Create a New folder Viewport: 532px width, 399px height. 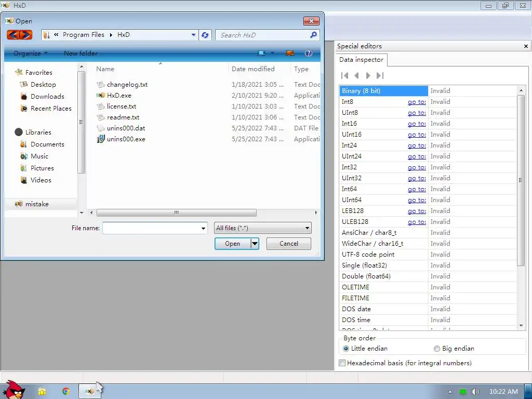coord(81,54)
